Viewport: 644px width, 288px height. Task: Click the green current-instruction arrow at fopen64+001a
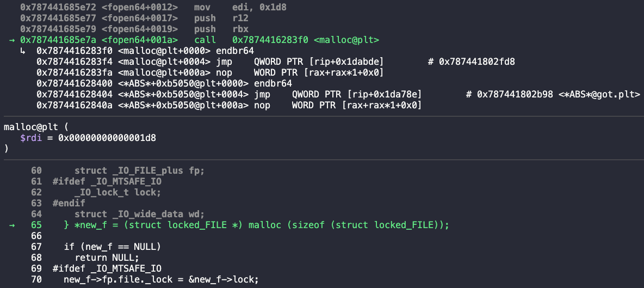tap(11, 40)
